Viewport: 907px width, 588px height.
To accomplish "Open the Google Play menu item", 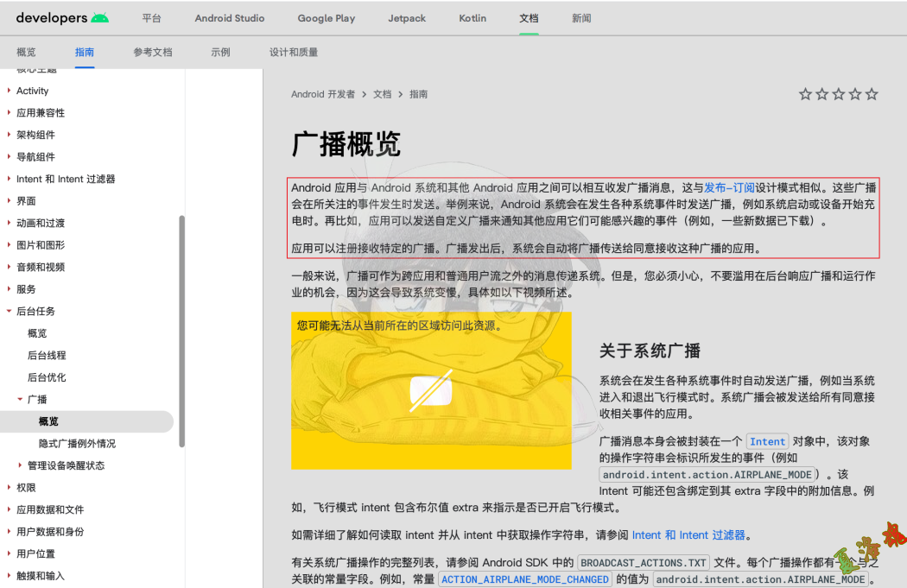I will [326, 17].
